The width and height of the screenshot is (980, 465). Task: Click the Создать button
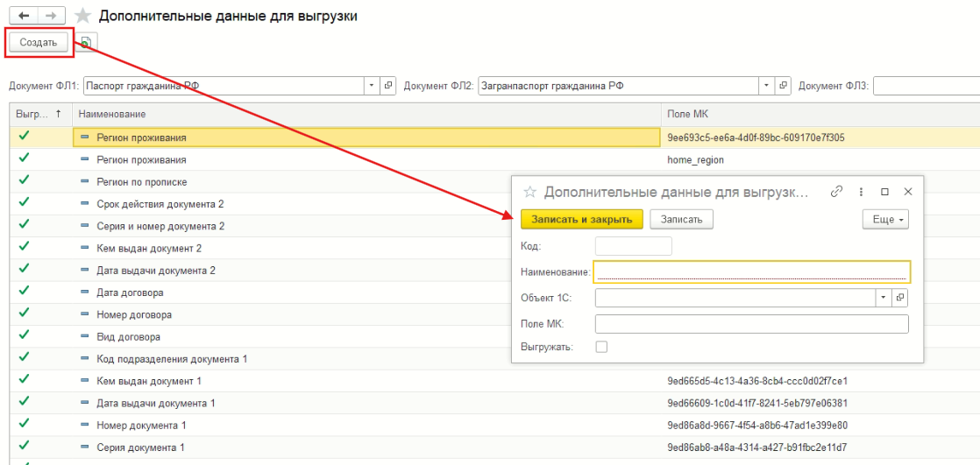[39, 42]
